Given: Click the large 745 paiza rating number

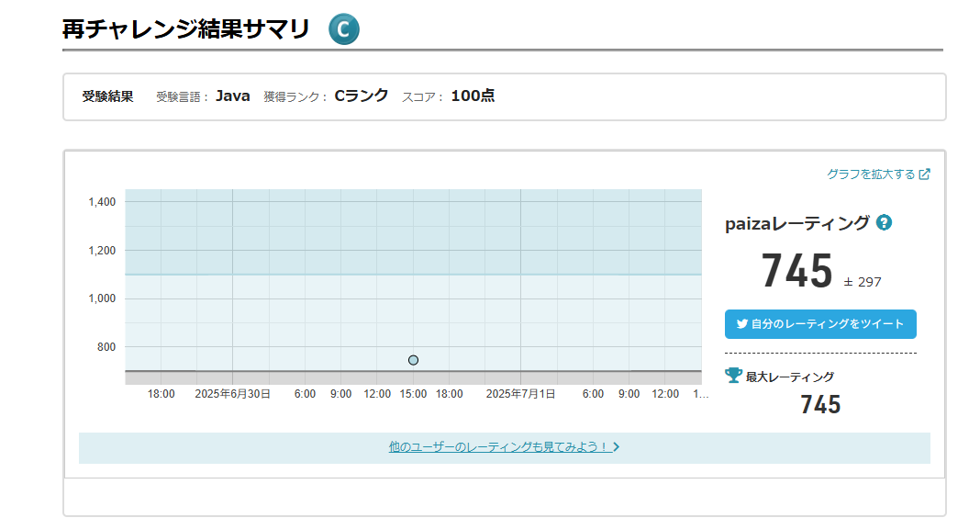Looking at the screenshot, I should [x=796, y=272].
